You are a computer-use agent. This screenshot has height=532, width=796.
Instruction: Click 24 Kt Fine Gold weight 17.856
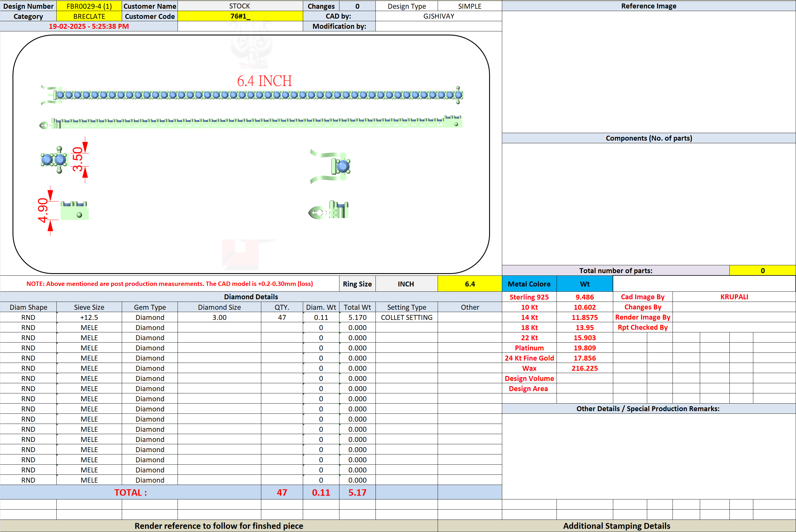coord(585,358)
